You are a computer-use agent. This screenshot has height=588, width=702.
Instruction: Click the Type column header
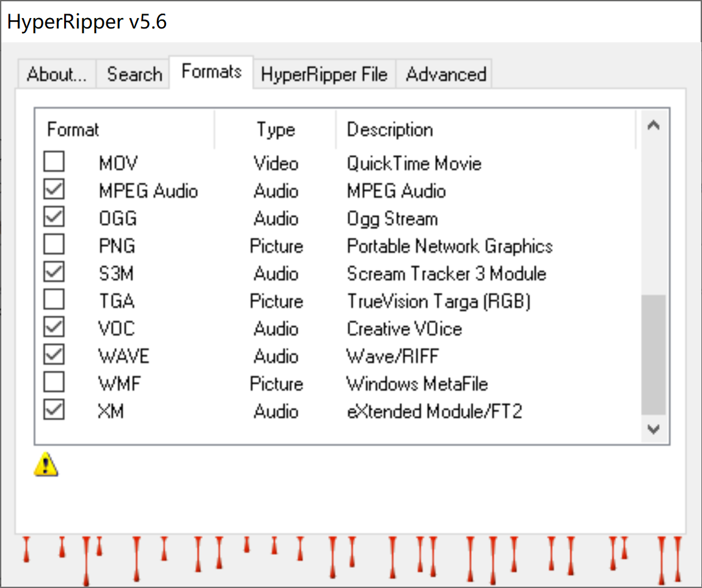coord(275,130)
